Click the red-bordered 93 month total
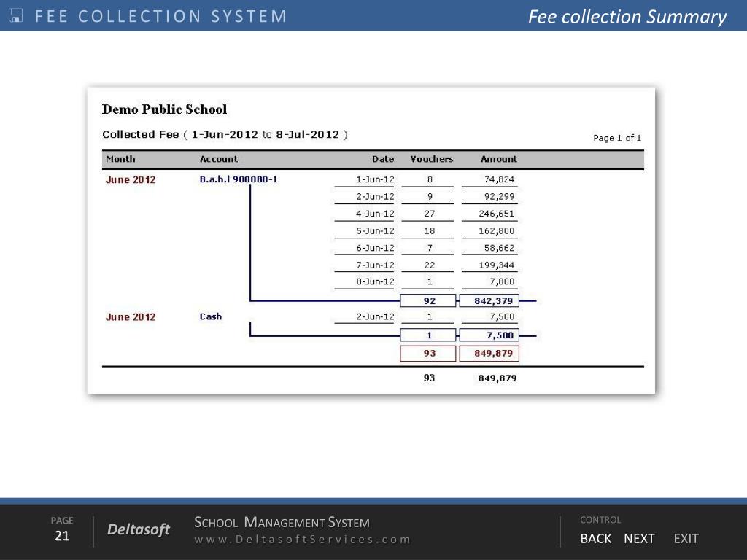 point(427,354)
